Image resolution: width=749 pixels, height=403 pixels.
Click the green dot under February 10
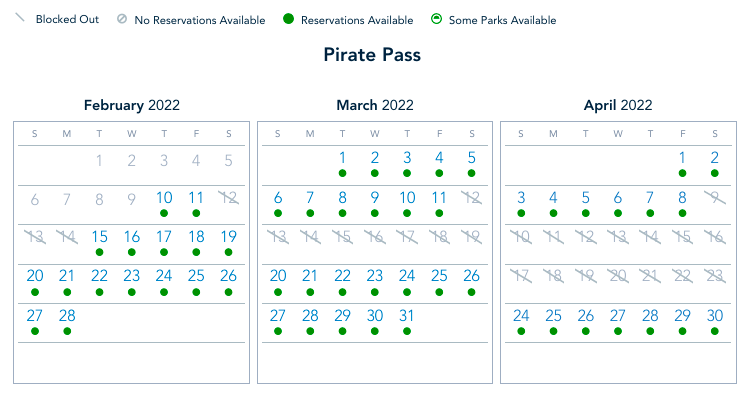click(164, 213)
